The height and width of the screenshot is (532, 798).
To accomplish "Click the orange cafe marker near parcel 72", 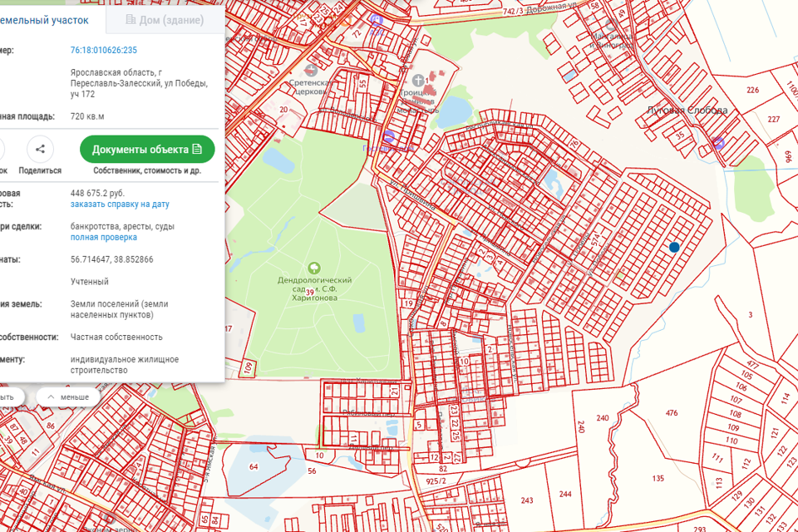I will [347, 21].
